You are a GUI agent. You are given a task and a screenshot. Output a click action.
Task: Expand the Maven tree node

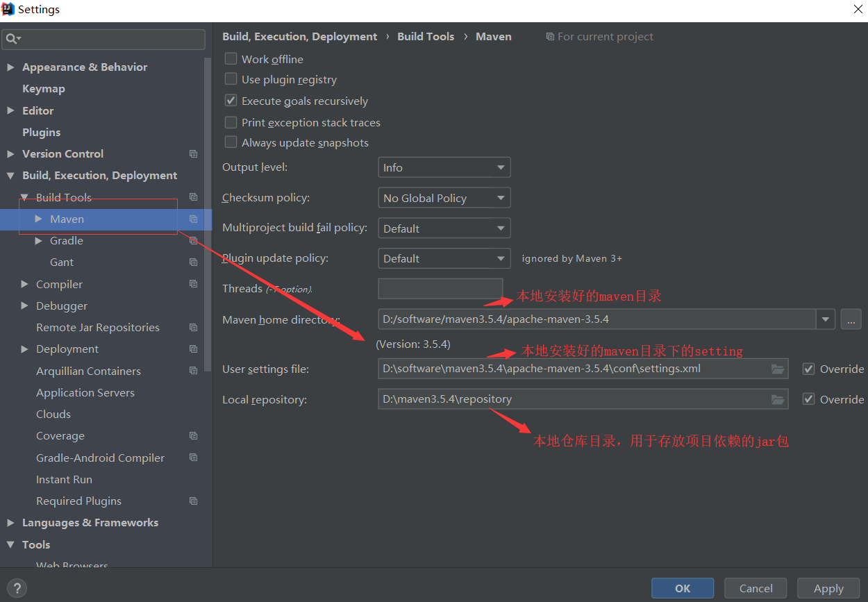click(38, 219)
